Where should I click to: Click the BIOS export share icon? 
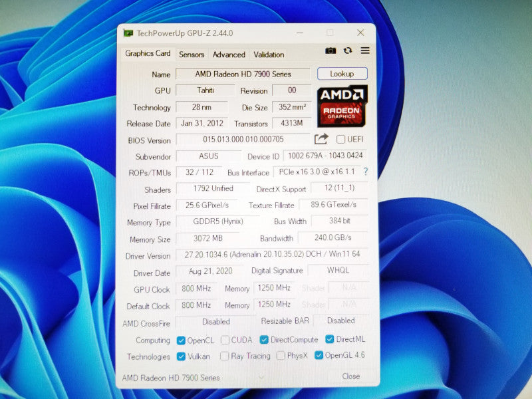[x=321, y=139]
